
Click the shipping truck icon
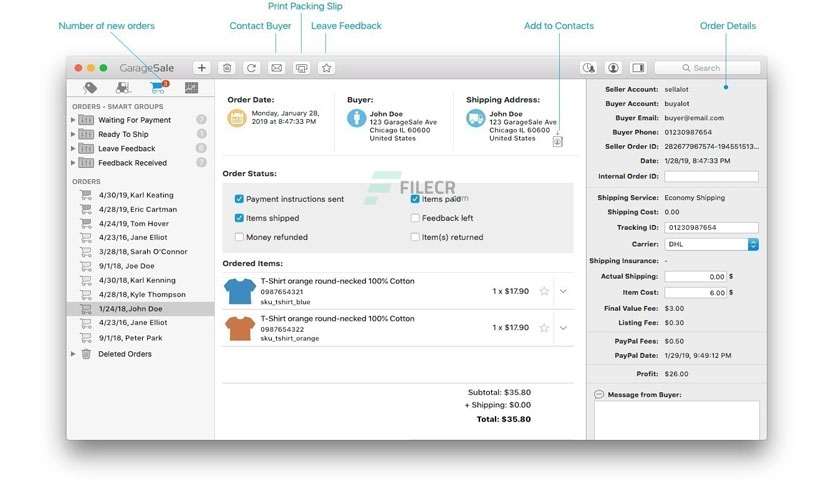click(x=475, y=118)
